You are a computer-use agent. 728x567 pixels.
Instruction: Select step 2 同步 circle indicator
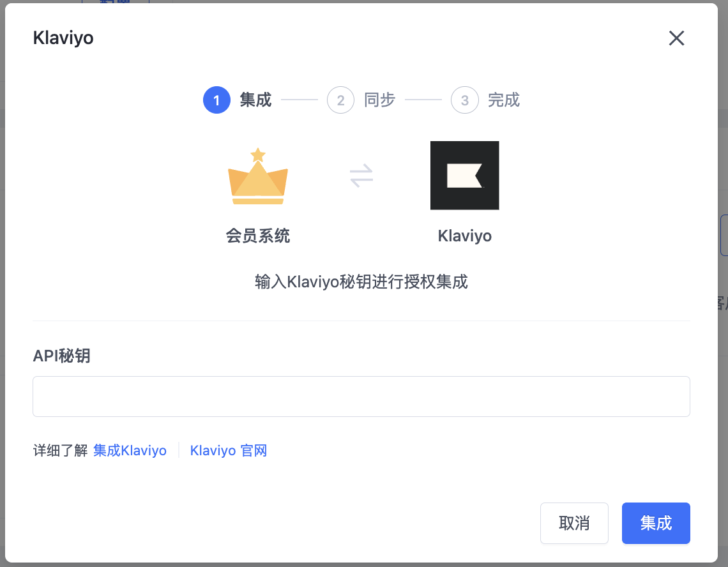340,100
